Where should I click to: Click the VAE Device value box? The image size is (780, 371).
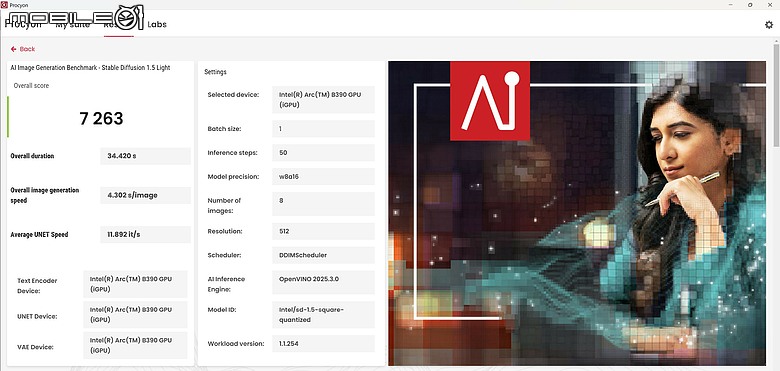[x=135, y=346]
